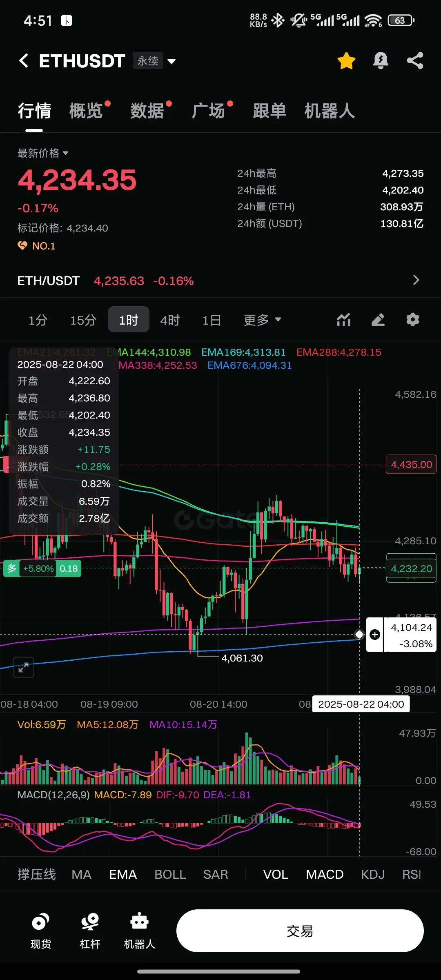Tap the share icon
441x980 pixels.
415,61
